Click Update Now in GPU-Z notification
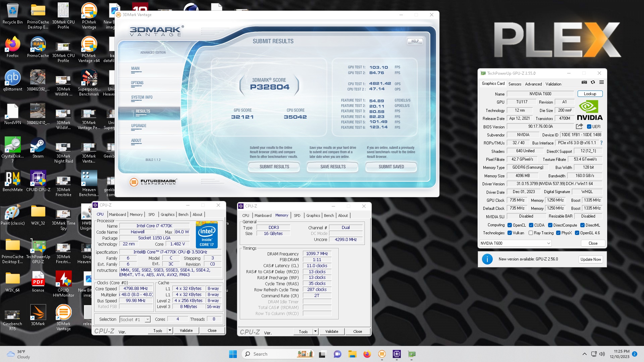644x362 pixels. click(591, 259)
